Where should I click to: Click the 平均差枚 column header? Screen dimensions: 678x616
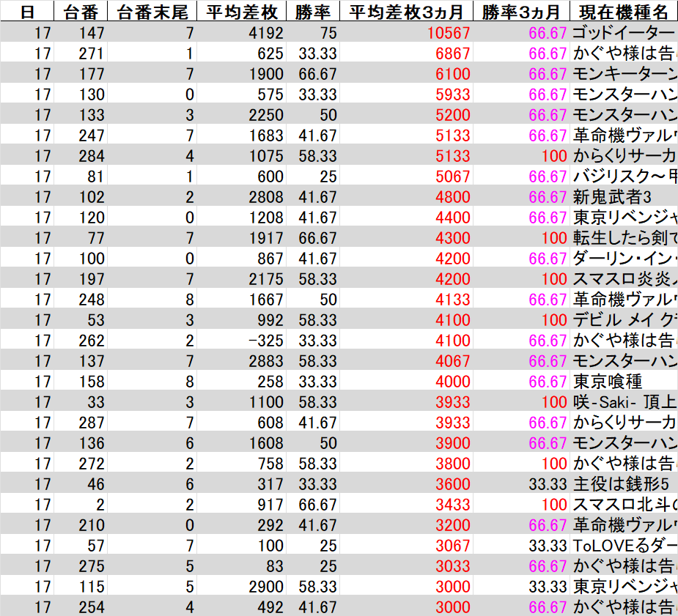(x=241, y=12)
